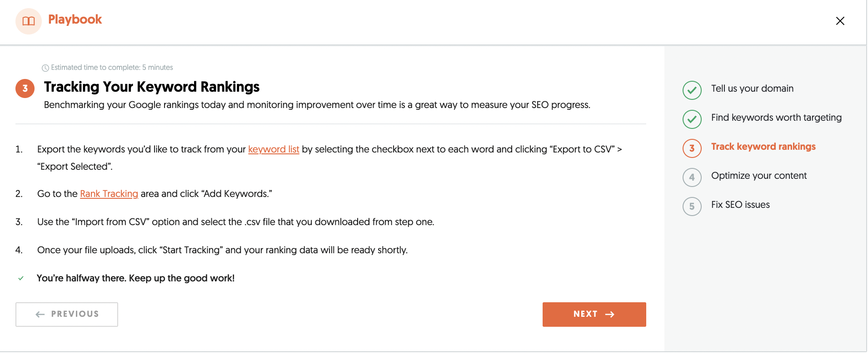Go to the Previous step
This screenshot has height=354, width=868.
coord(67,314)
